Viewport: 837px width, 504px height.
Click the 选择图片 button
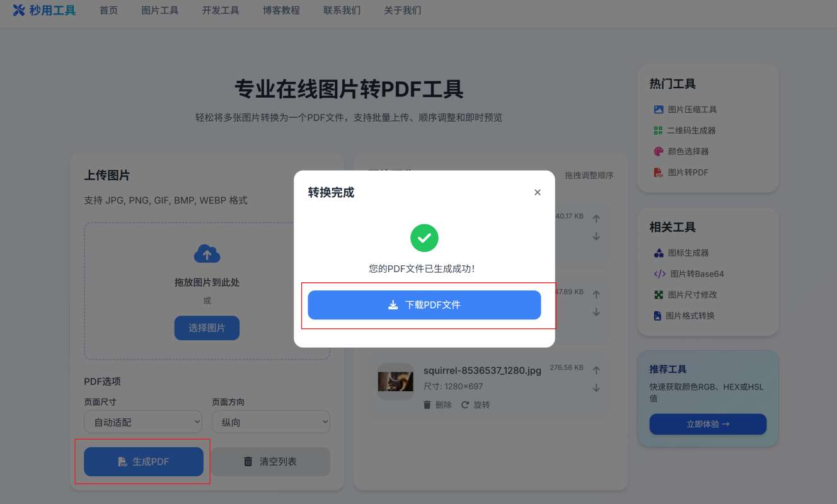pyautogui.click(x=207, y=328)
